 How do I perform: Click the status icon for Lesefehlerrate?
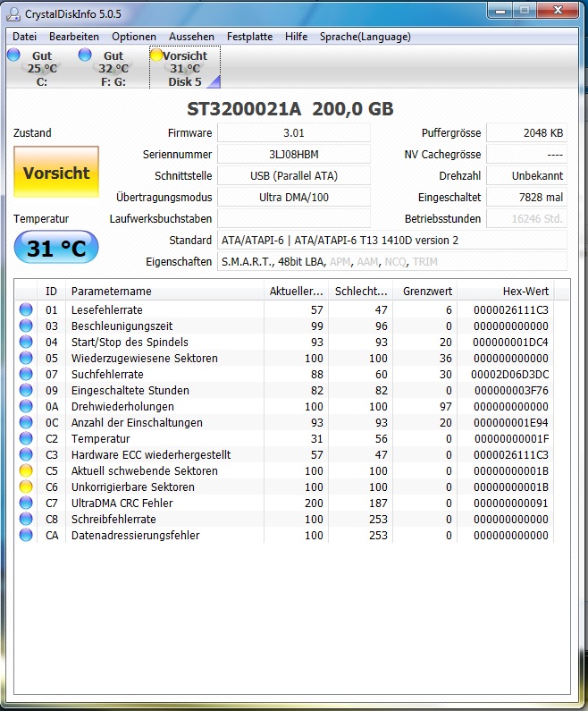point(26,309)
